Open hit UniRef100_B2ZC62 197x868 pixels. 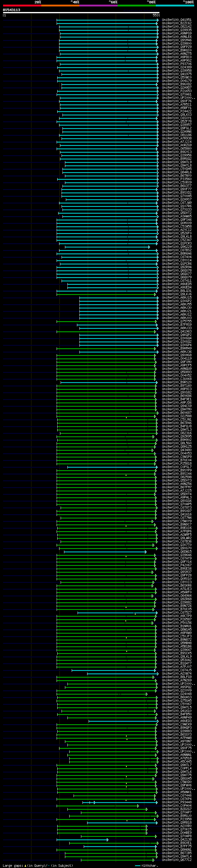coord(177,23)
